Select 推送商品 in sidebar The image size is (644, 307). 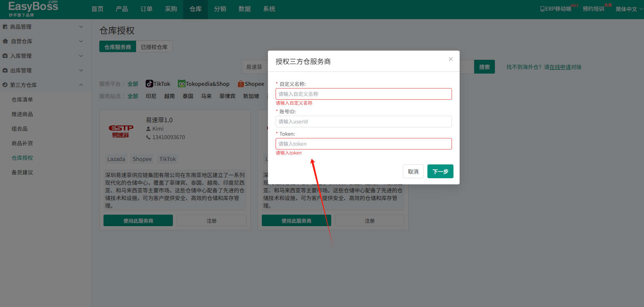22,114
